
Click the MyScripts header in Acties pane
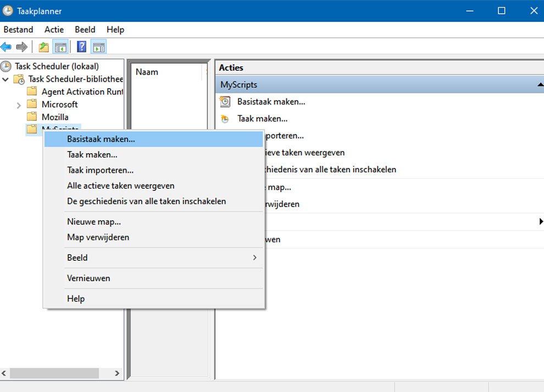(x=380, y=85)
